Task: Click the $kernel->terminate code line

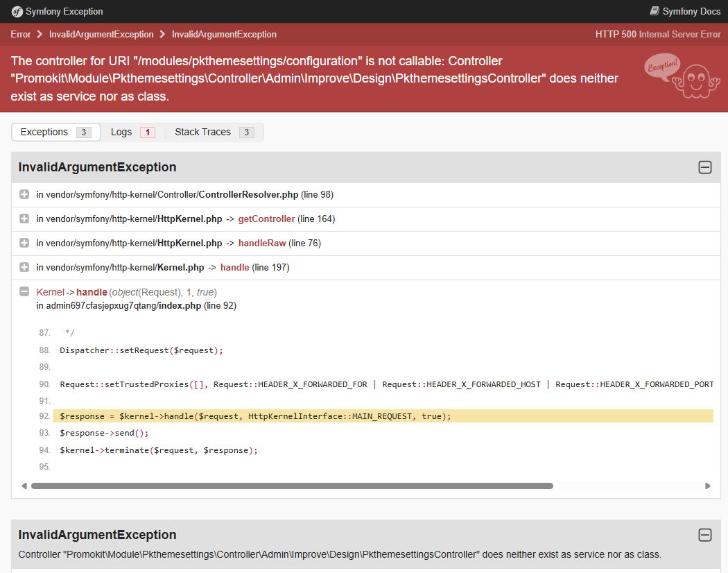Action: [158, 450]
